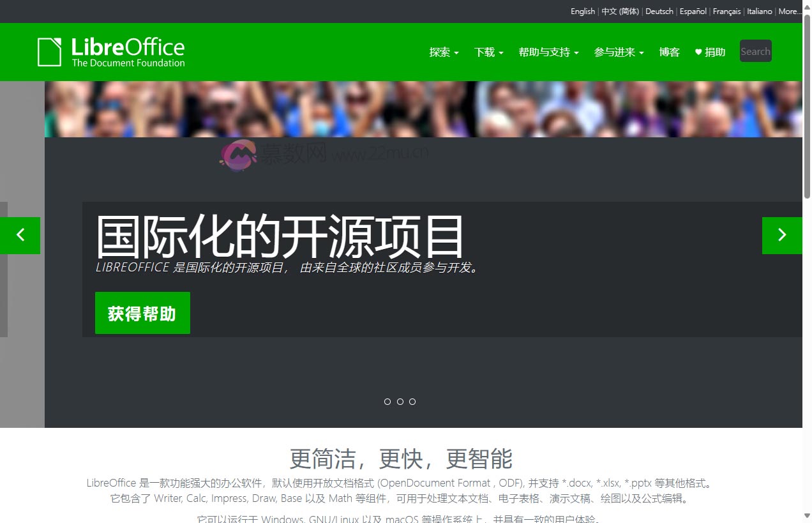The image size is (812, 523).
Task: Click the 获得帮助 button
Action: [x=142, y=312]
